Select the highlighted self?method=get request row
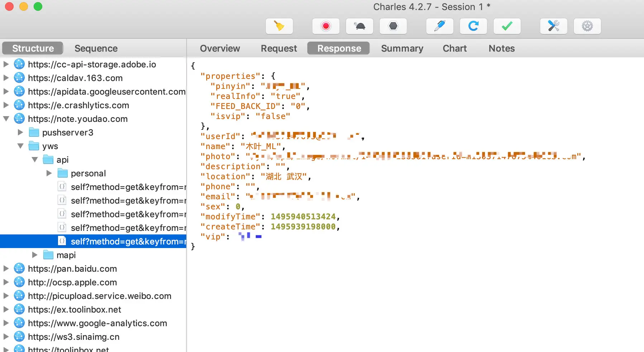 [93, 242]
